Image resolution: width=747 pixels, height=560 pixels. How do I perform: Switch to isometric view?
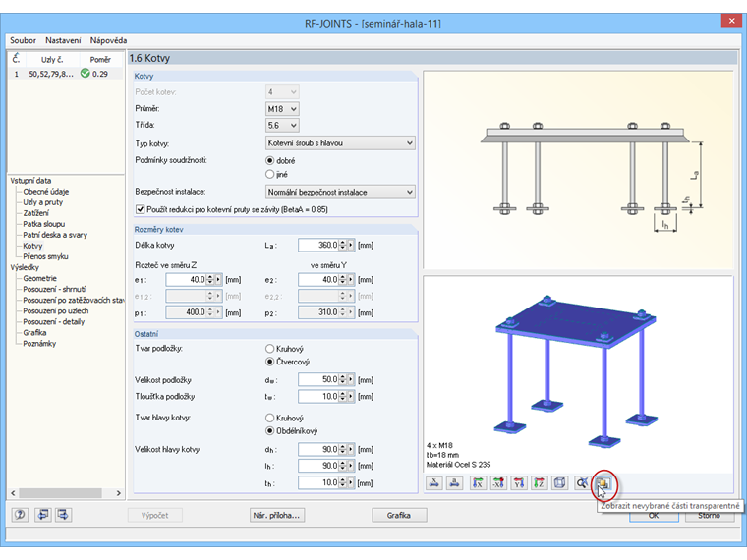[x=560, y=482]
